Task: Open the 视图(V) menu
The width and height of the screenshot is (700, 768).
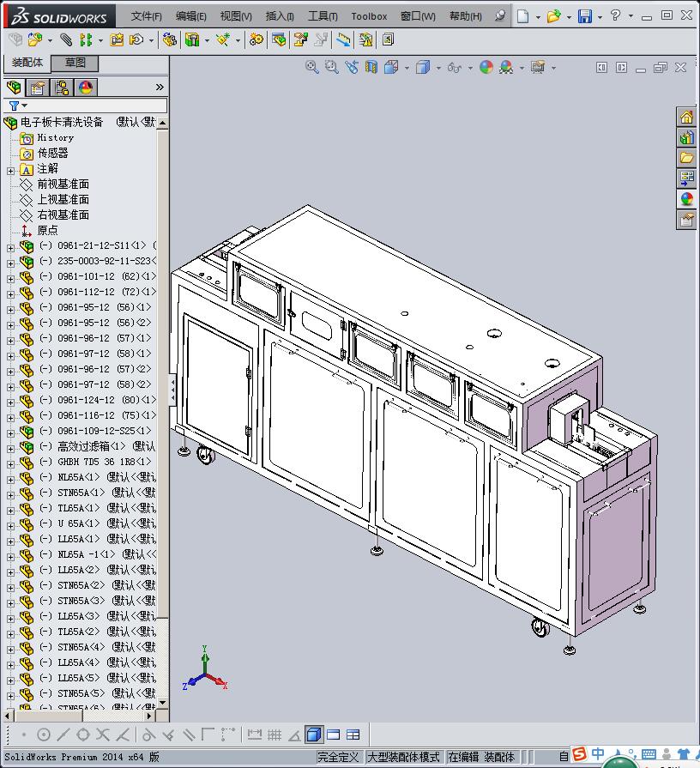Action: [x=236, y=16]
